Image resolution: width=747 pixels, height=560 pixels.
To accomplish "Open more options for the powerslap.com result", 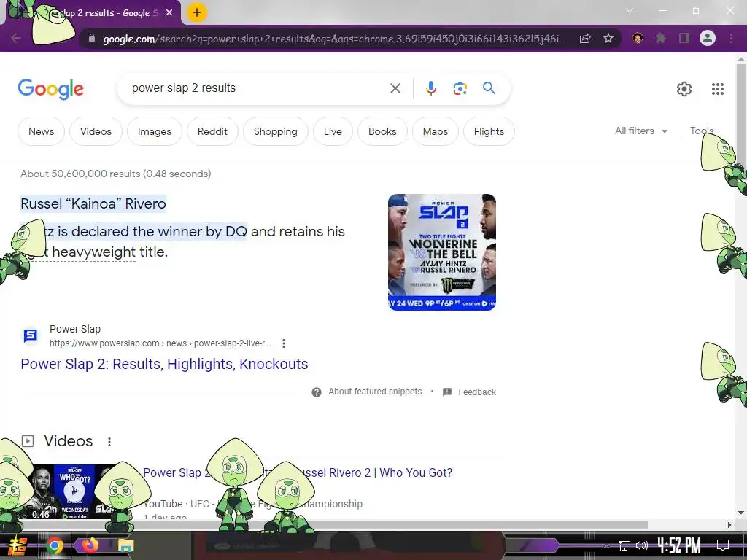I will [284, 343].
